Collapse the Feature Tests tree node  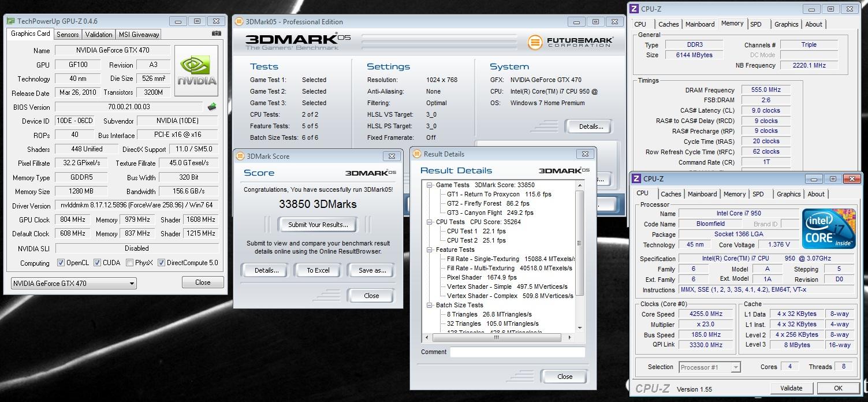click(430, 250)
